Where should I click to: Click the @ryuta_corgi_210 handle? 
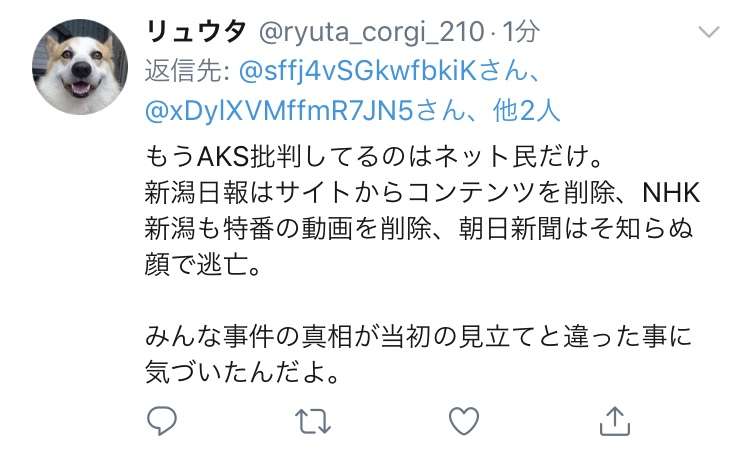371,33
